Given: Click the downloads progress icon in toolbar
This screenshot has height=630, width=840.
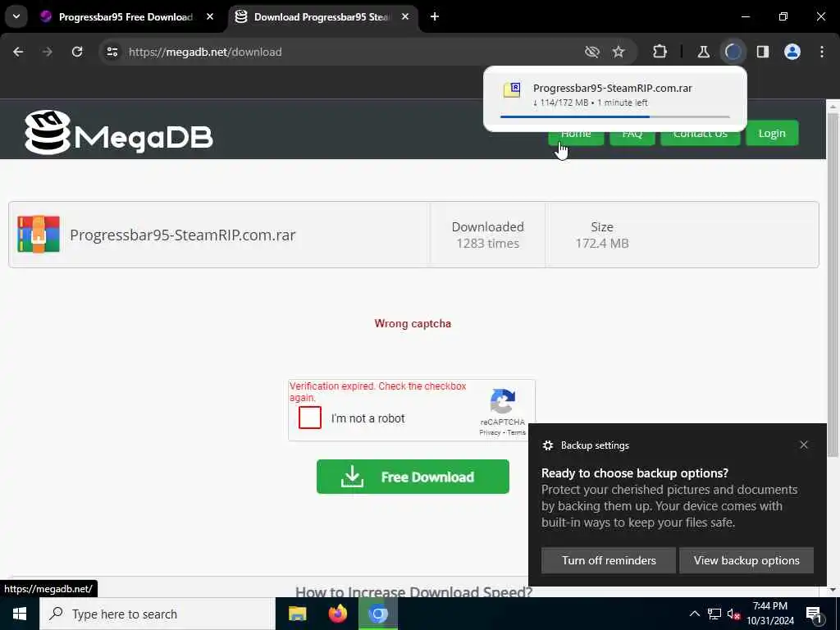Looking at the screenshot, I should pyautogui.click(x=733, y=52).
